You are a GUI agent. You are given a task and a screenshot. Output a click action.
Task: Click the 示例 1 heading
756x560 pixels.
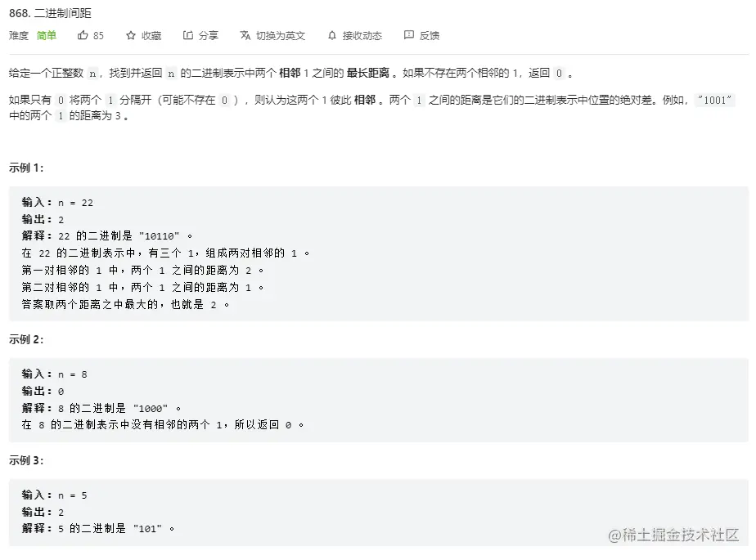[26, 168]
